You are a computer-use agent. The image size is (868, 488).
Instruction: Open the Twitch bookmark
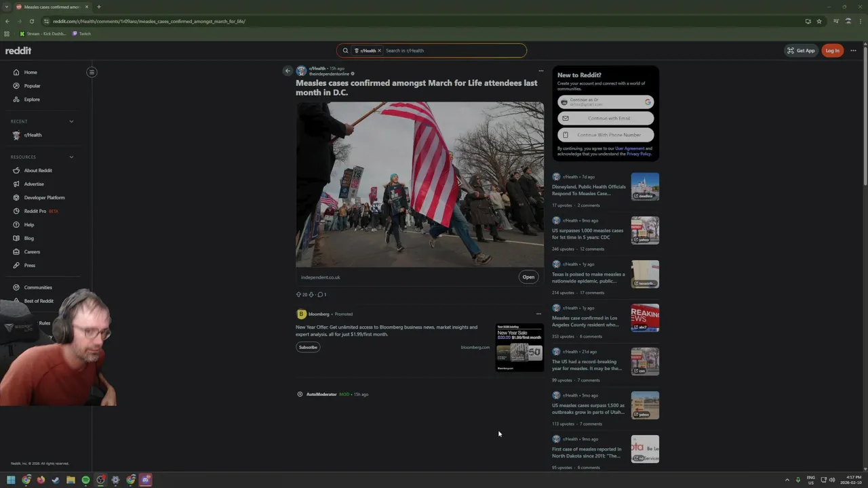pos(81,34)
